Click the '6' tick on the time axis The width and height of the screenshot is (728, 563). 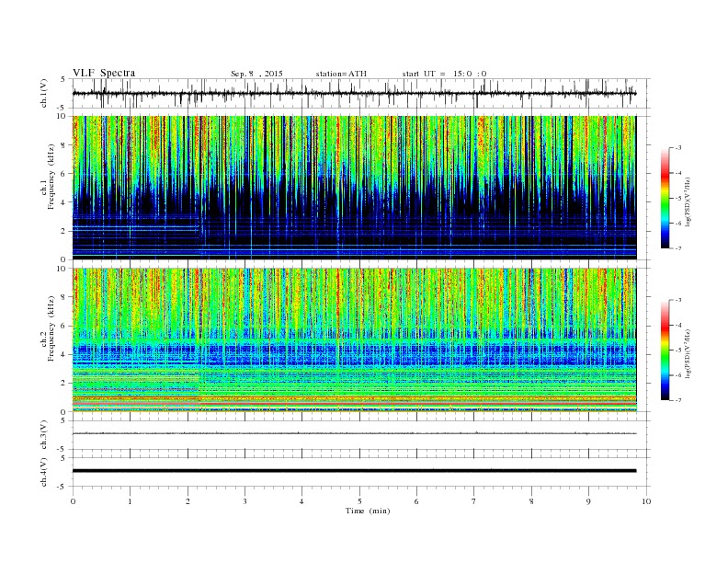(416, 501)
